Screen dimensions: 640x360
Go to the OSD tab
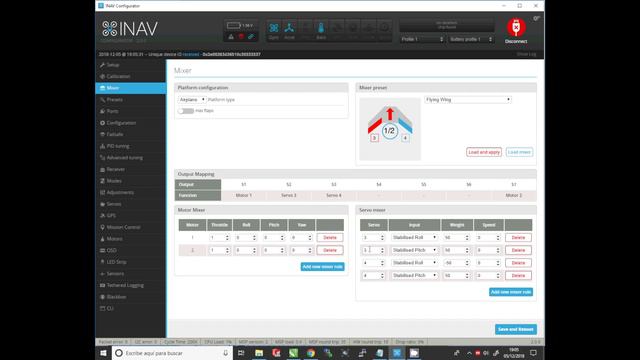pyautogui.click(x=131, y=250)
